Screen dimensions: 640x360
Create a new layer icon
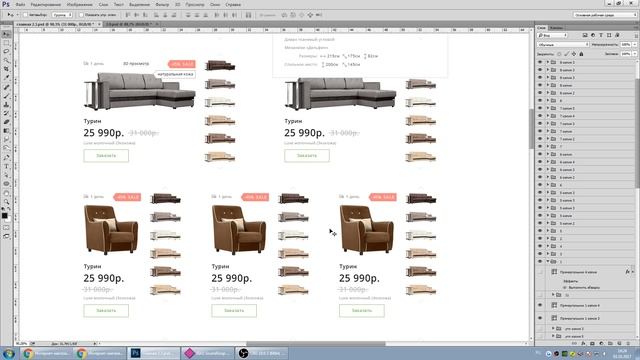[619, 344]
